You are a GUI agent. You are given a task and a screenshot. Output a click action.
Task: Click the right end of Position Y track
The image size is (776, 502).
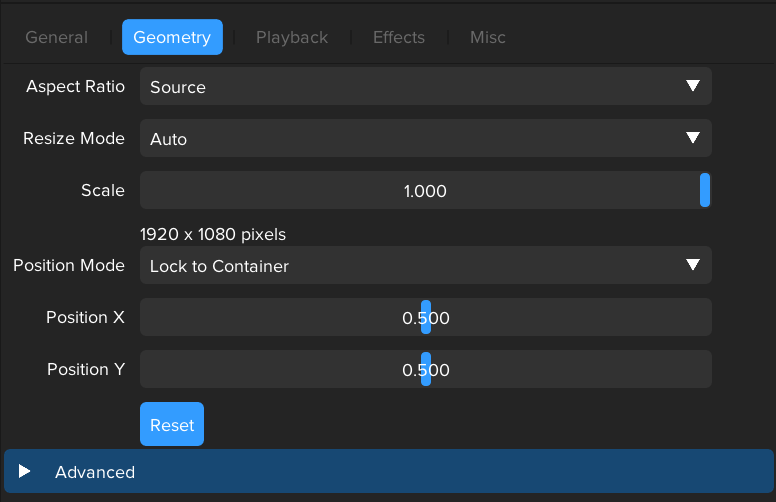click(x=704, y=370)
